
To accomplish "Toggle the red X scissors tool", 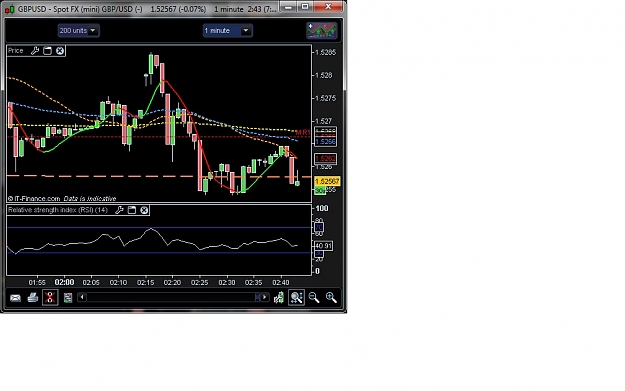I will click(50, 297).
